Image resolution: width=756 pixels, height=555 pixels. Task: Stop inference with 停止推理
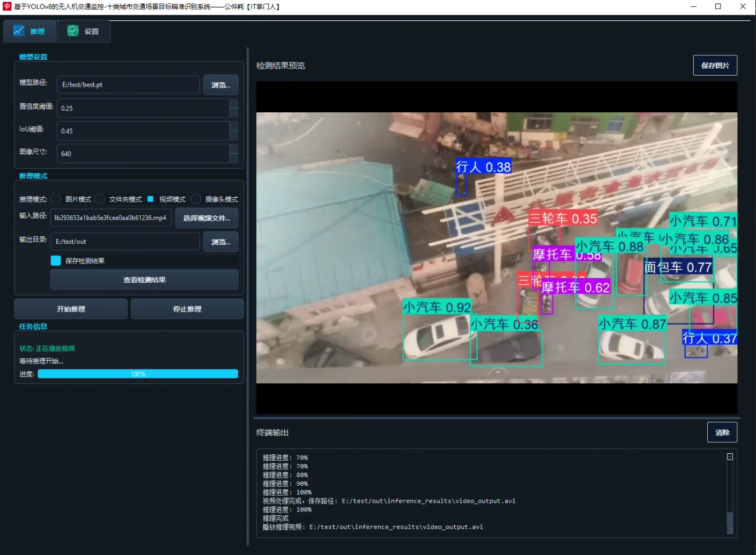coord(187,309)
